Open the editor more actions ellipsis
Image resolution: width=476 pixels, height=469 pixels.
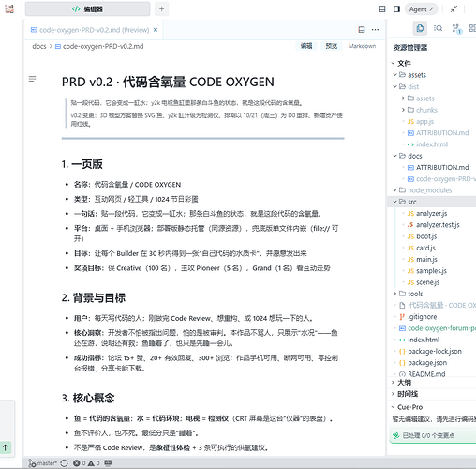pyautogui.click(x=375, y=30)
